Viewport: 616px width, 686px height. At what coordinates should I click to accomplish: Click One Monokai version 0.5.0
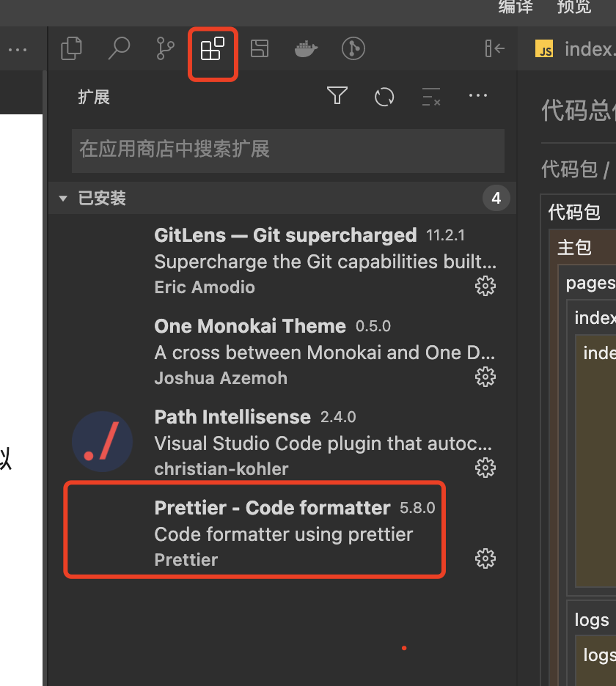[373, 327]
